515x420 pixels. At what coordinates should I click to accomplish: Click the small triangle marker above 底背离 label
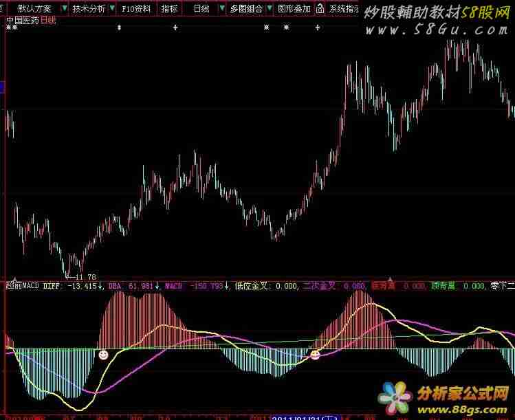[390, 280]
